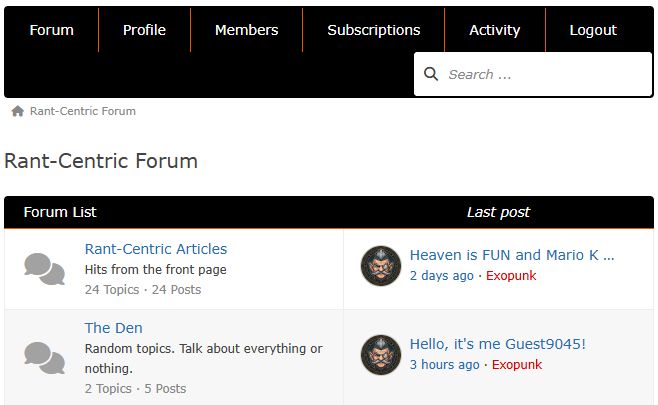Open the Forum menu item

click(52, 30)
